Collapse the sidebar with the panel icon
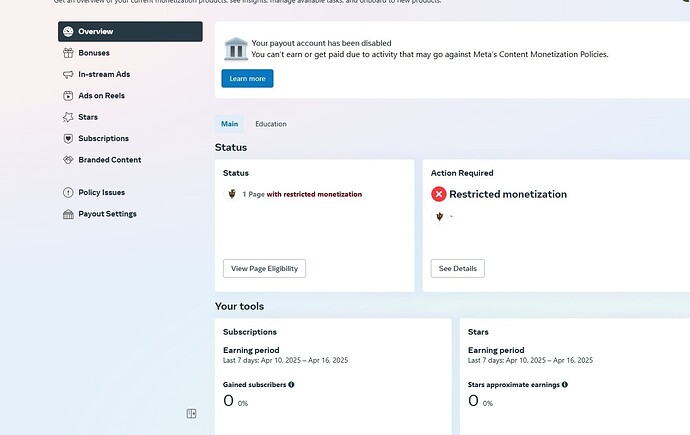Image resolution: width=690 pixels, height=435 pixels. click(x=191, y=413)
